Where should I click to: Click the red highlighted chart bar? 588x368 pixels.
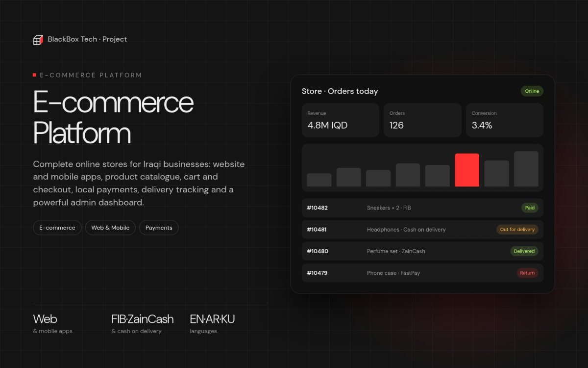pos(467,170)
